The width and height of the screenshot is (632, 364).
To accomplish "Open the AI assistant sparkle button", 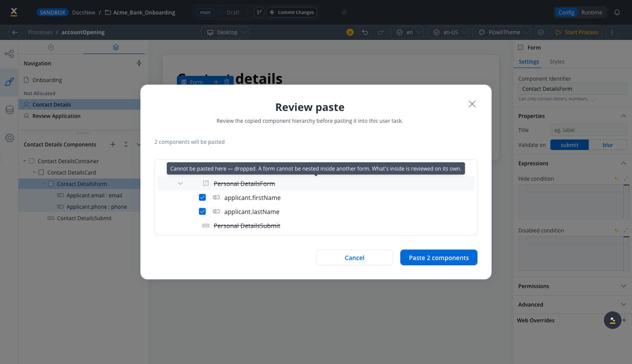I will (613, 320).
